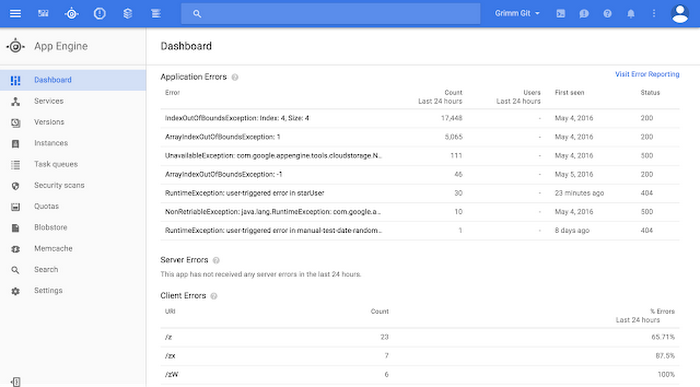Image resolution: width=700 pixels, height=387 pixels.
Task: Click the Dashboard page heading
Action: click(x=186, y=46)
